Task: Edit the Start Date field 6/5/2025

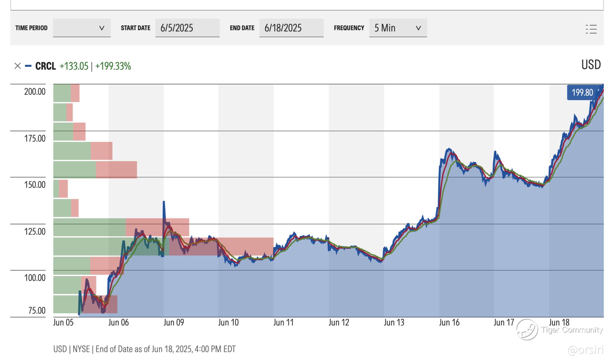Action: [x=187, y=28]
